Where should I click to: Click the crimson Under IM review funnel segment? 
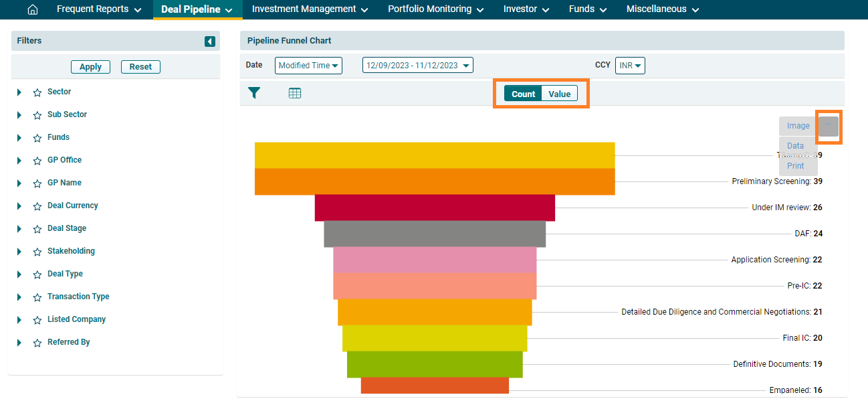(435, 208)
